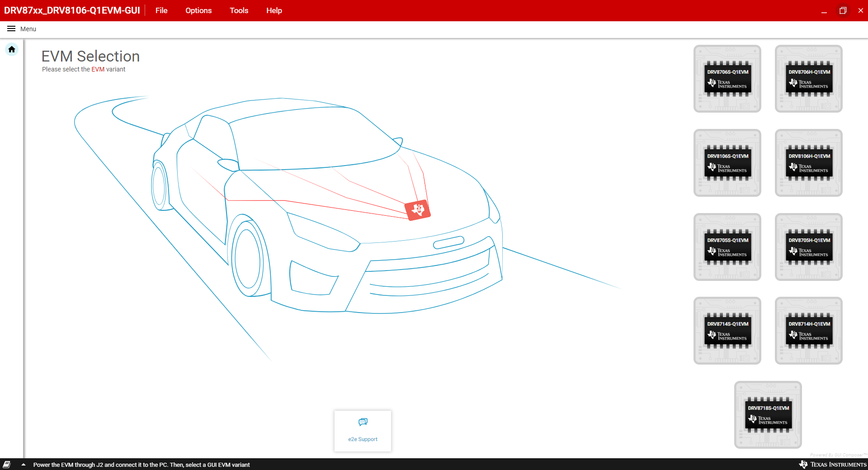Open the Options menu

(198, 10)
